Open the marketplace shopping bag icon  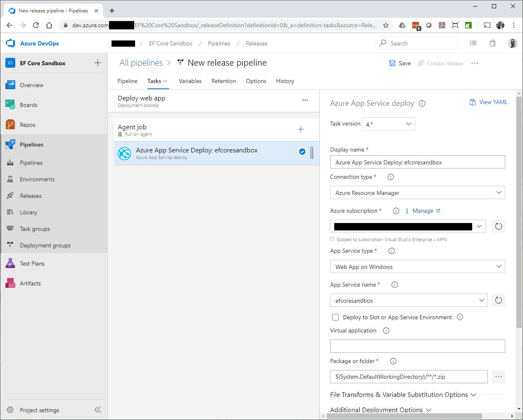click(x=492, y=43)
